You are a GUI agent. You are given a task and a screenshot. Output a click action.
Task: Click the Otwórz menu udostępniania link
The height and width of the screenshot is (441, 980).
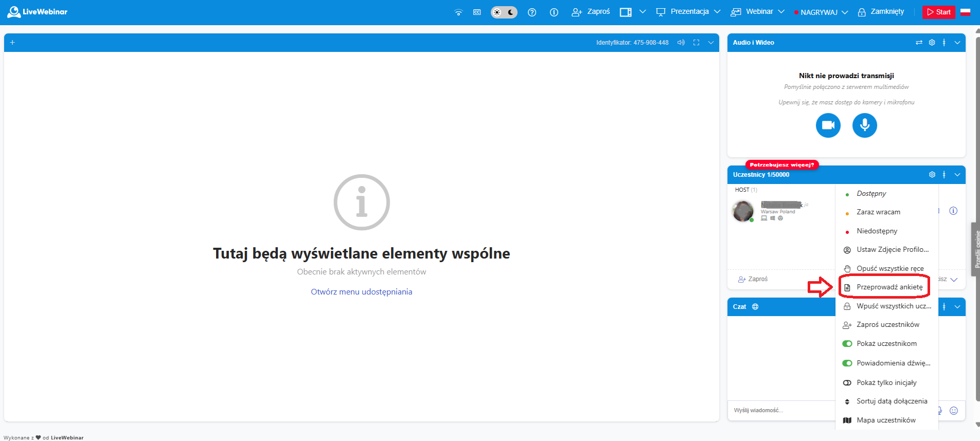[x=361, y=292]
